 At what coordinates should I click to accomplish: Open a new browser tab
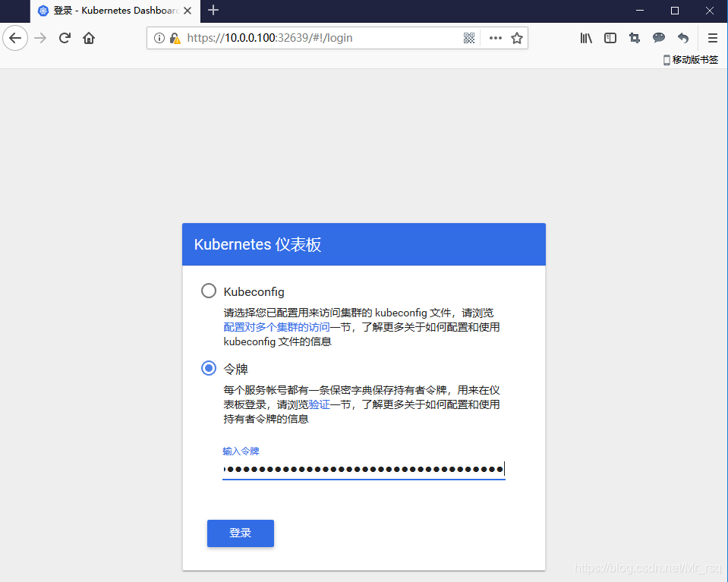pos(213,11)
